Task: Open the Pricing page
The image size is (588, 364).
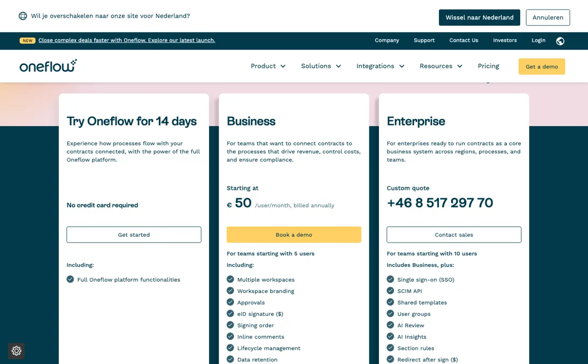Action: click(488, 66)
